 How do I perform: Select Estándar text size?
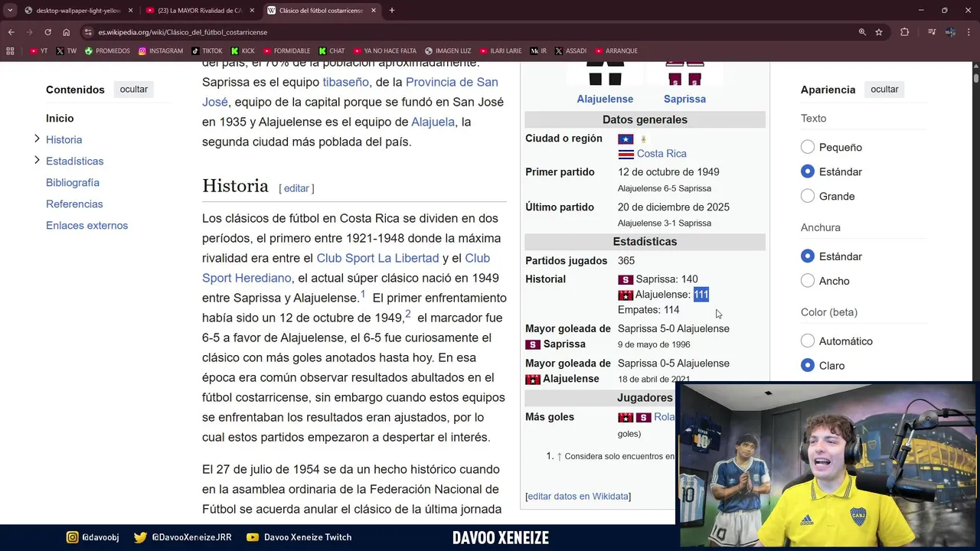click(808, 171)
